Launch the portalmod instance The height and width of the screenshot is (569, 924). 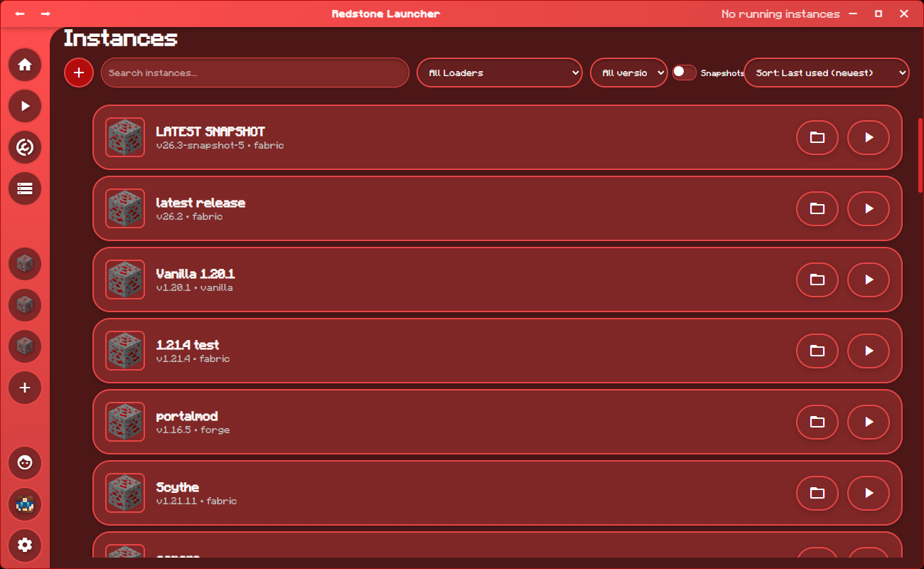(869, 422)
